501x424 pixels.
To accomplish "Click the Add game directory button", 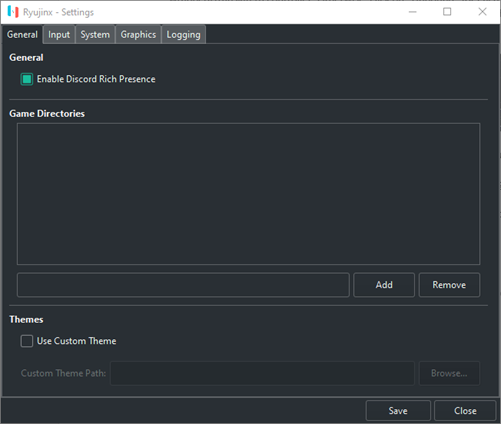I will click(384, 285).
